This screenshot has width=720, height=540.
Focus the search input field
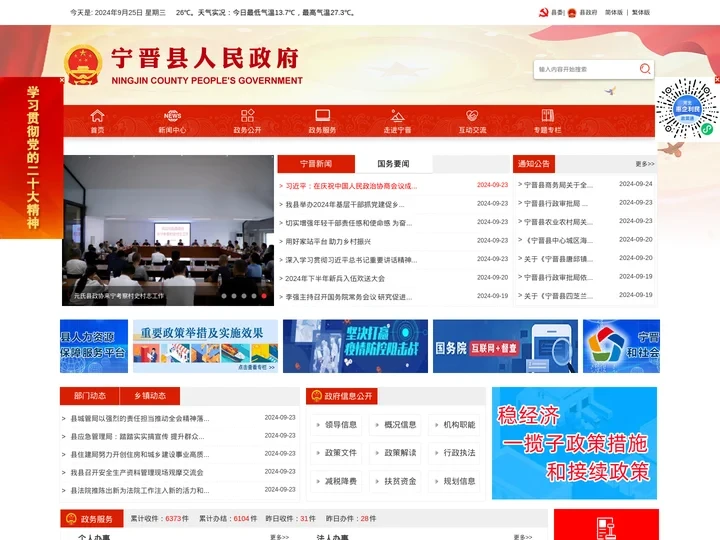pyautogui.click(x=586, y=69)
